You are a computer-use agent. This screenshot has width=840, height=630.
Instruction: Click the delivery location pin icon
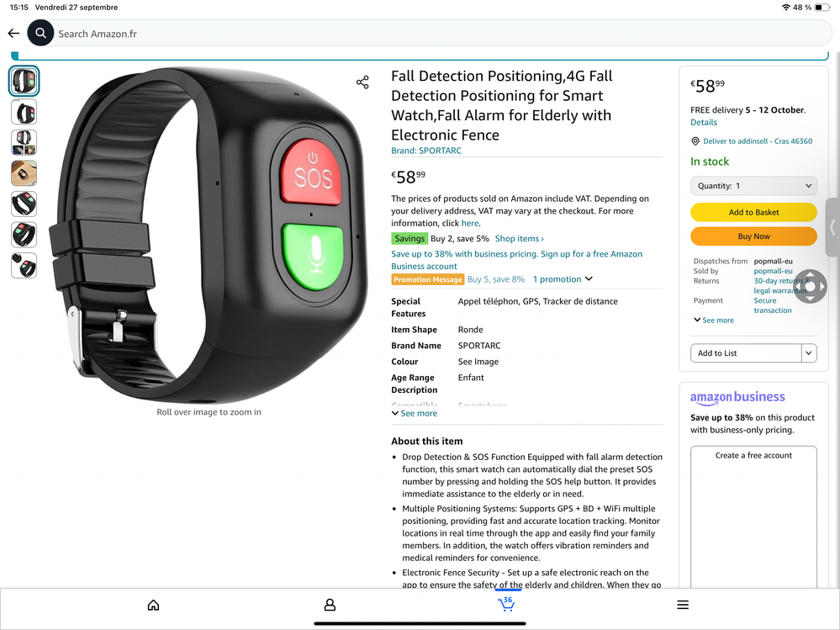click(695, 141)
